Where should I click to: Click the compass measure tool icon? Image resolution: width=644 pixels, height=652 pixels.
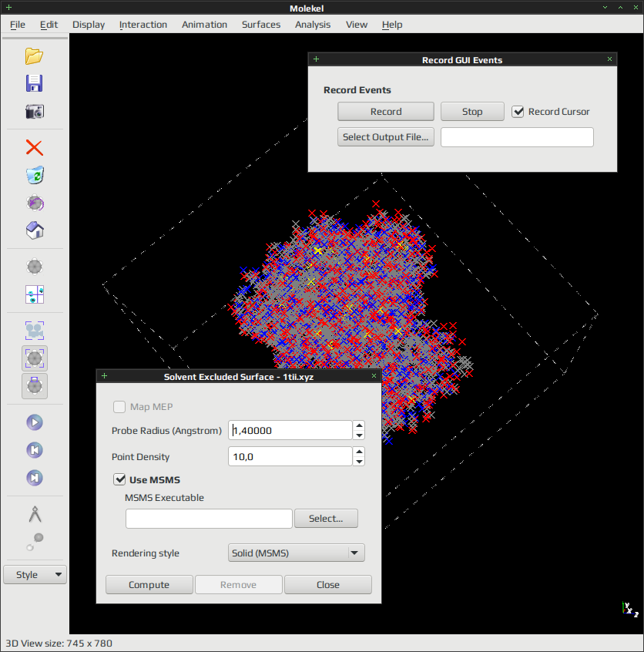coord(35,514)
